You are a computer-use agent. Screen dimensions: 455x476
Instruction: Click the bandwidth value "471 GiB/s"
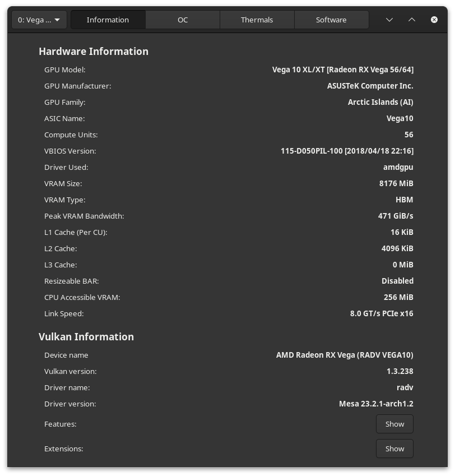point(396,216)
